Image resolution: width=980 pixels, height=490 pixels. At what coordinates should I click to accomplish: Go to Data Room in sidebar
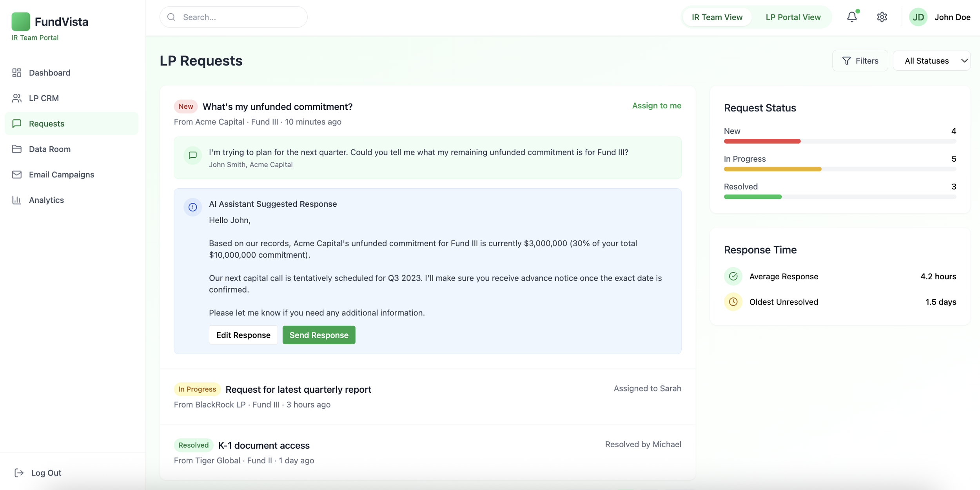tap(50, 149)
